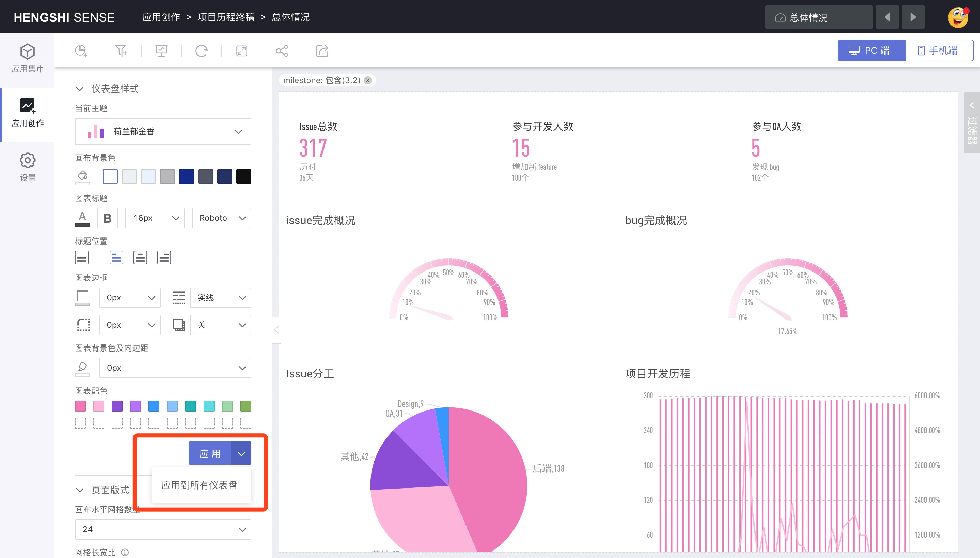Collapse the 页面版式 section
Image resolution: width=980 pixels, height=558 pixels.
(x=80, y=490)
